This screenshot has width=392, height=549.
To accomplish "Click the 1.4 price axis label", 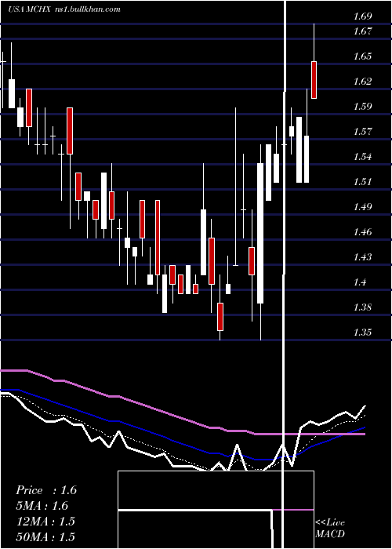I will click(360, 282).
